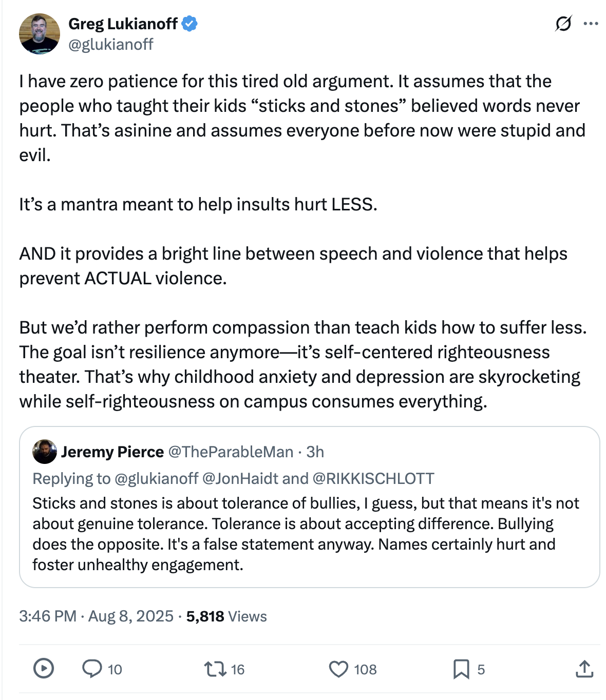Click the share upload icon
The height and width of the screenshot is (700, 606).
pyautogui.click(x=584, y=669)
